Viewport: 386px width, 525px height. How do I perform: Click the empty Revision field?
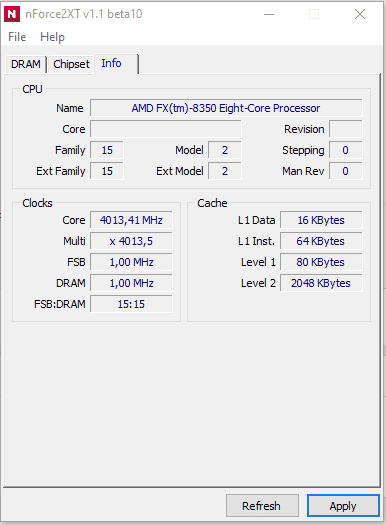click(x=345, y=129)
